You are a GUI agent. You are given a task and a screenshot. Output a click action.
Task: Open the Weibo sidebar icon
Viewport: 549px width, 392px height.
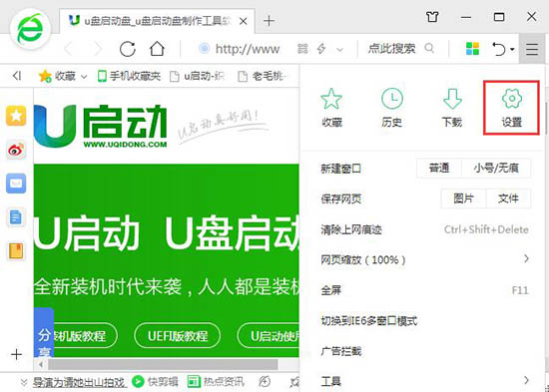point(16,150)
